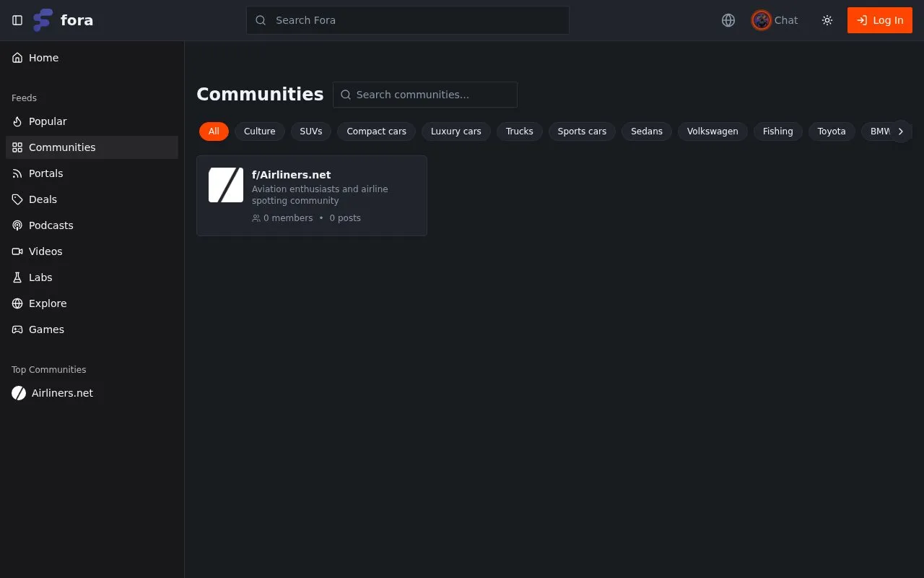The height and width of the screenshot is (578, 924).
Task: Focus the Search Fora field
Action: pos(408,20)
